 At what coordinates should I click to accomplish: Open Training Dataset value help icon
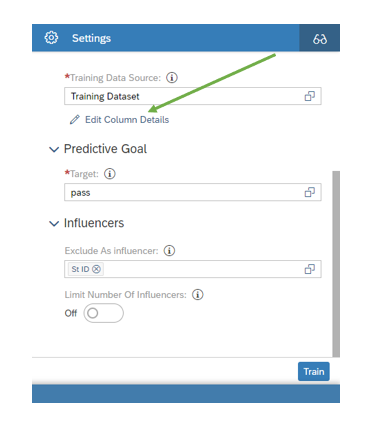click(310, 96)
